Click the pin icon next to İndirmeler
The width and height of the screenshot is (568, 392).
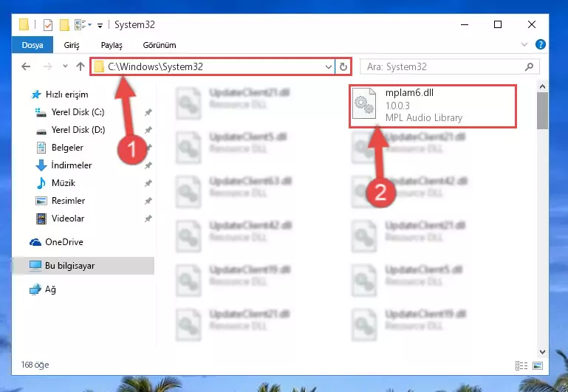tap(148, 165)
